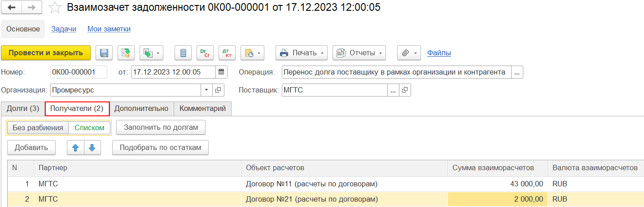Add document to favorites star
Image resolution: width=644 pixels, height=207 pixels.
click(55, 8)
